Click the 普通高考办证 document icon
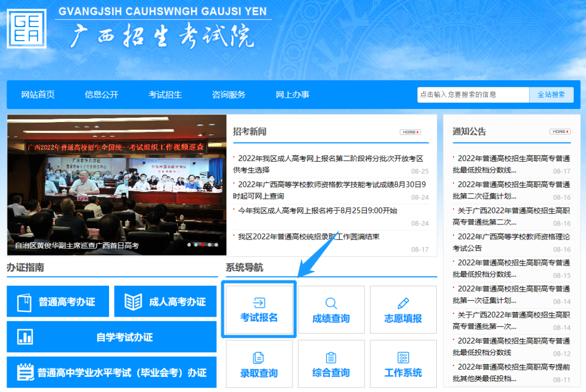Viewport: 586px width, 392px height. click(24, 302)
